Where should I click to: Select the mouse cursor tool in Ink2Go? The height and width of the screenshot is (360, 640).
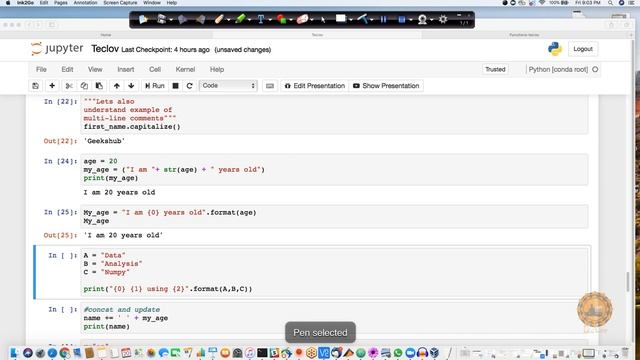click(x=323, y=19)
